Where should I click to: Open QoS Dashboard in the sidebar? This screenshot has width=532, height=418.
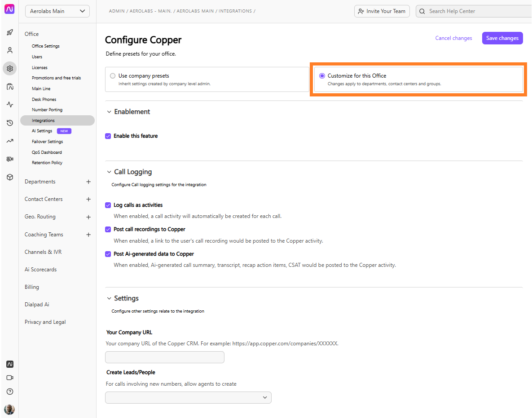pos(47,152)
